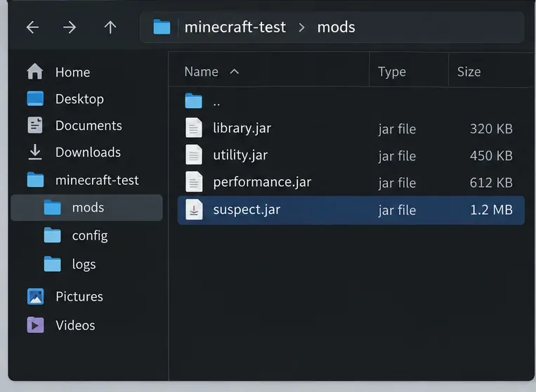Click jar file type of utility.jar
Viewport: 536px width, 392px height.
coord(397,156)
